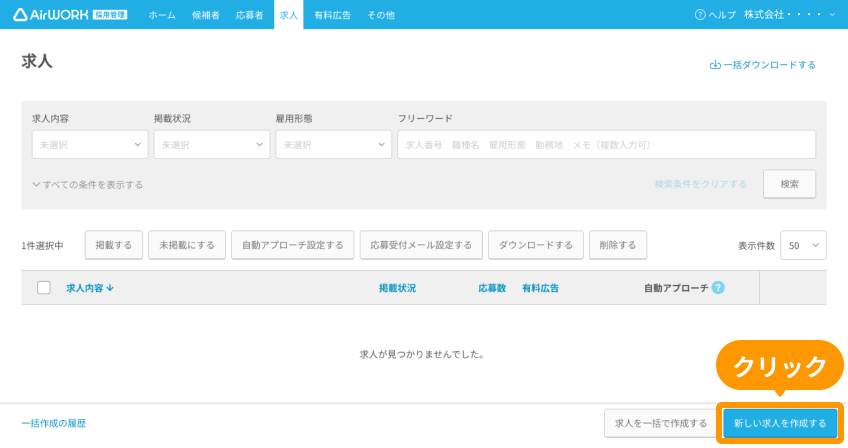
Task: Go to the ホーム tab
Action: pos(162,15)
